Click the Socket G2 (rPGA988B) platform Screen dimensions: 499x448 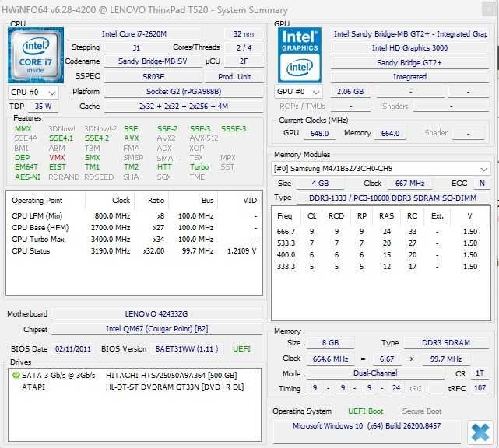point(184,92)
